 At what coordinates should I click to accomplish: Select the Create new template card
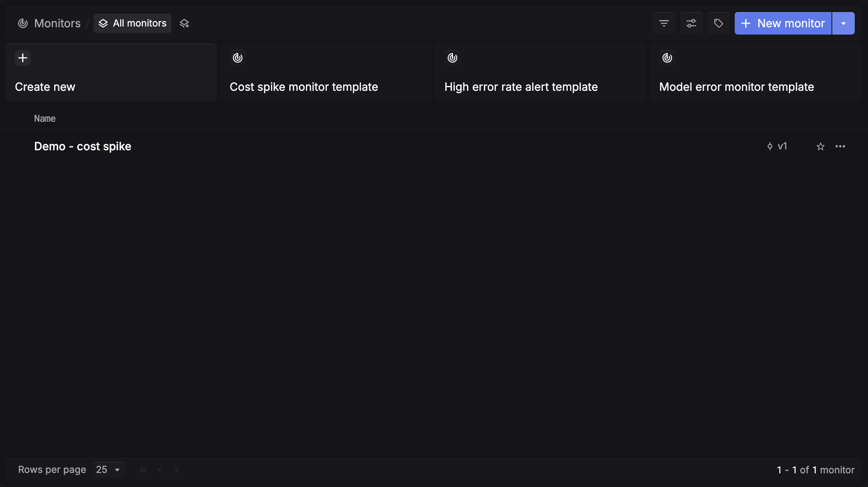(111, 72)
